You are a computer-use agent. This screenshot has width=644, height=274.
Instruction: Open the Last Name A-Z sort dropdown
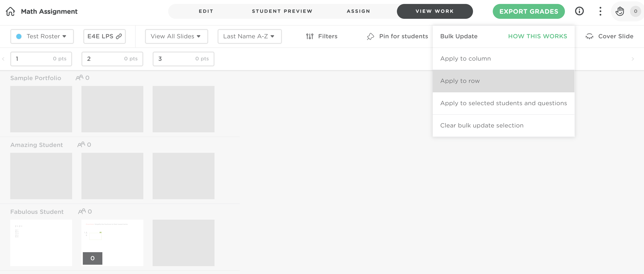click(x=249, y=36)
